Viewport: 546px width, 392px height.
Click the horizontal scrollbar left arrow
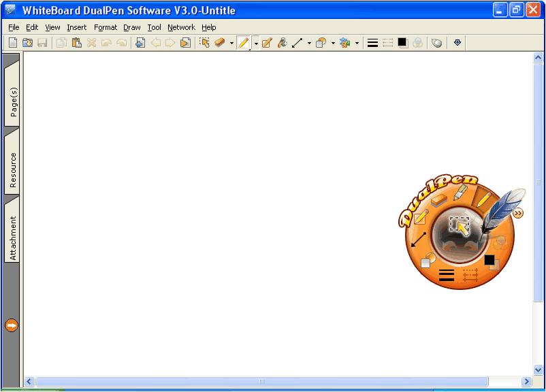click(x=29, y=382)
